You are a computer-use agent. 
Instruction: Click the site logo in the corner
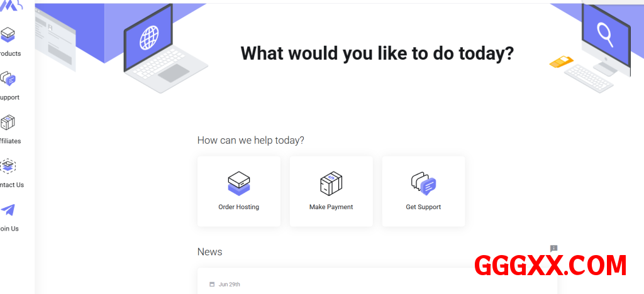click(x=13, y=5)
